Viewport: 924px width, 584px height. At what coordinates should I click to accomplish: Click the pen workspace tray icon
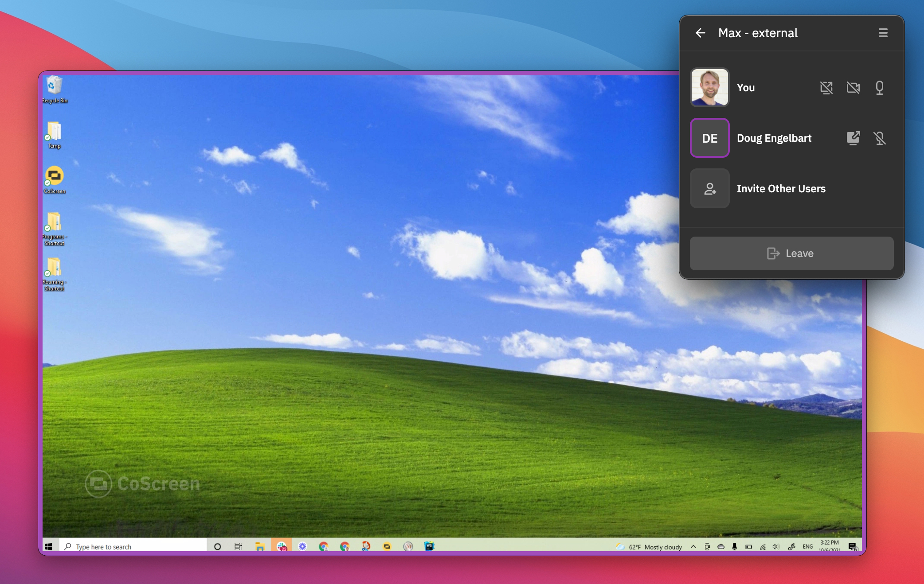791,547
